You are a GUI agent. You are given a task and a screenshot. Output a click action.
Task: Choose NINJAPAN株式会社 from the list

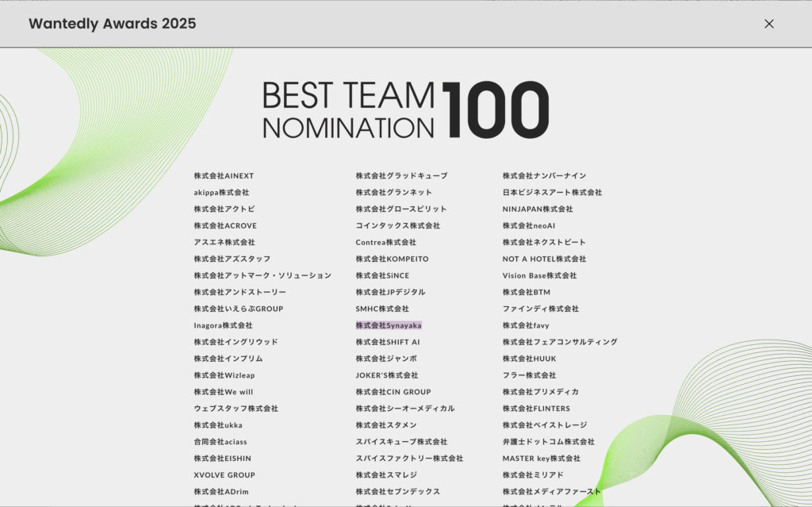[x=538, y=209]
